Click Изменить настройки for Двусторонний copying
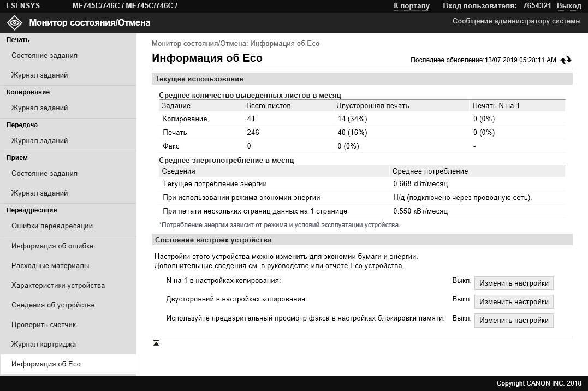Image resolution: width=588 pixels, height=391 pixels. (x=514, y=301)
